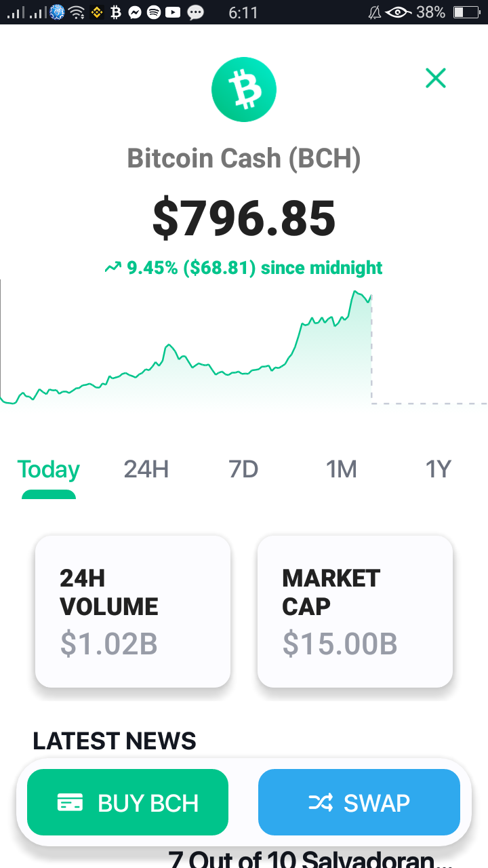Switch chart to 1M range
The image size is (488, 868).
click(x=341, y=469)
